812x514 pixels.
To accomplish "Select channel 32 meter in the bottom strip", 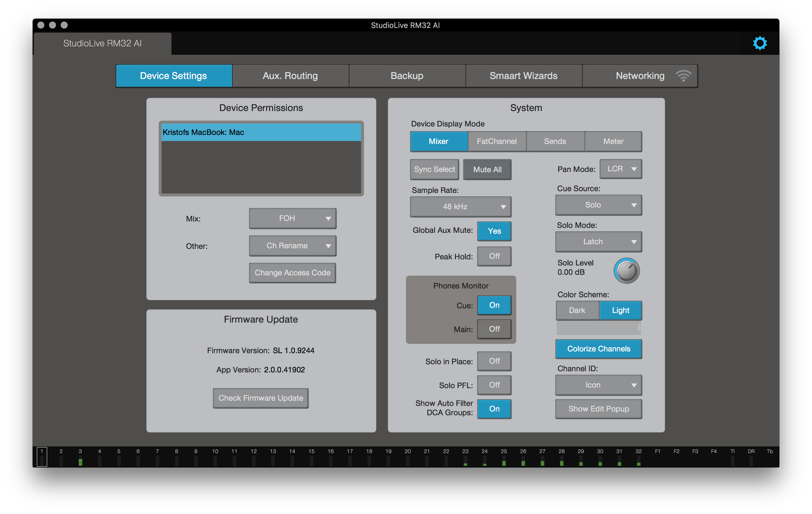I will (639, 457).
